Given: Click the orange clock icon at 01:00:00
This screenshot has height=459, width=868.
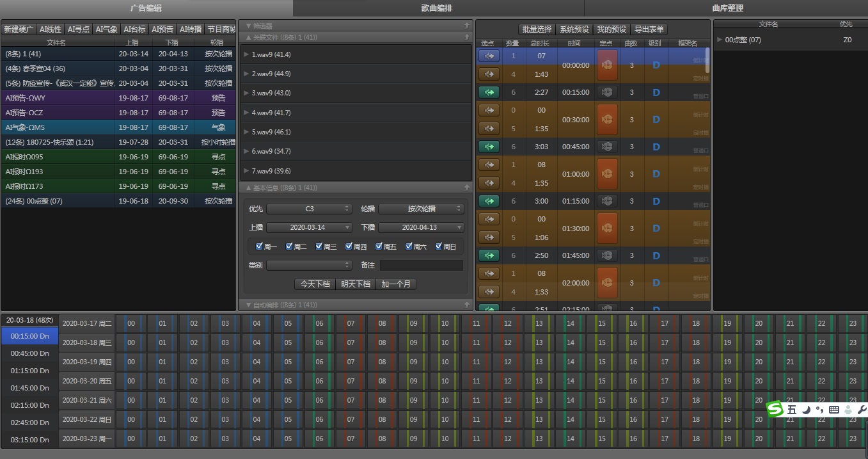Looking at the screenshot, I should (607, 174).
